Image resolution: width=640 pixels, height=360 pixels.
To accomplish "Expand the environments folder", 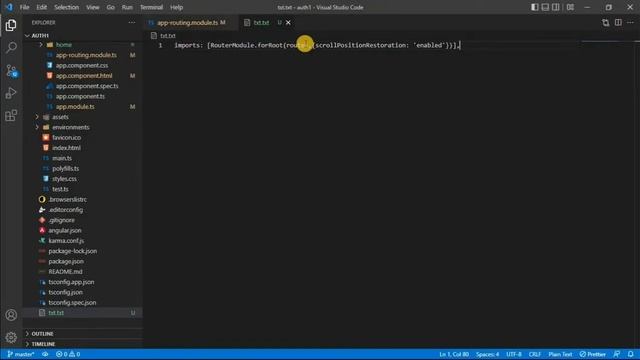I will point(71,127).
